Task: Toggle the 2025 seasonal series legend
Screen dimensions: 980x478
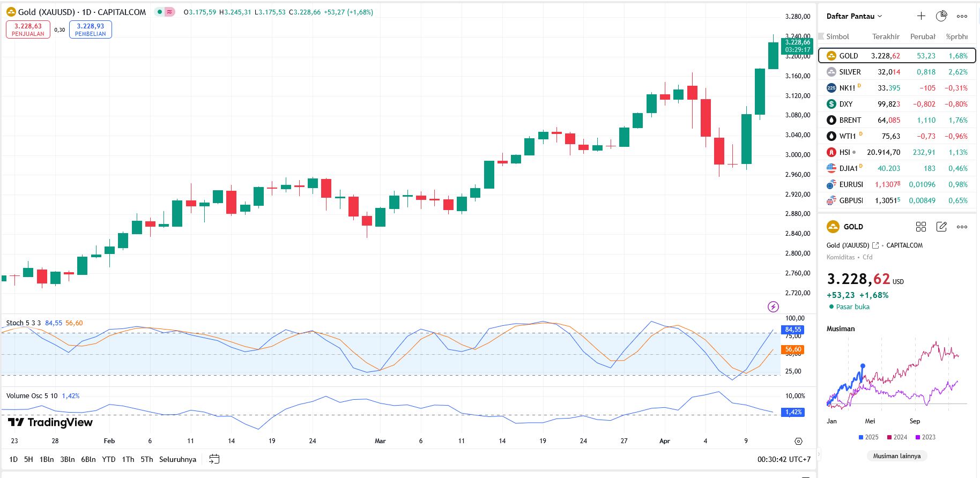Action: [x=868, y=437]
